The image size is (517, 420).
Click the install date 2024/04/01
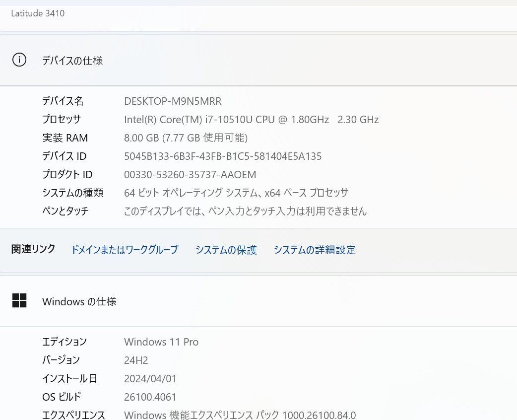tap(150, 378)
